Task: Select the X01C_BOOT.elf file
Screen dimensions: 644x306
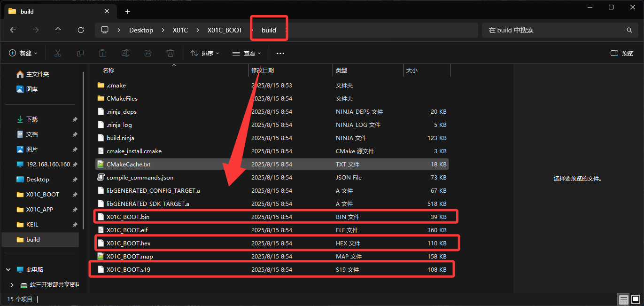Action: (x=272, y=230)
